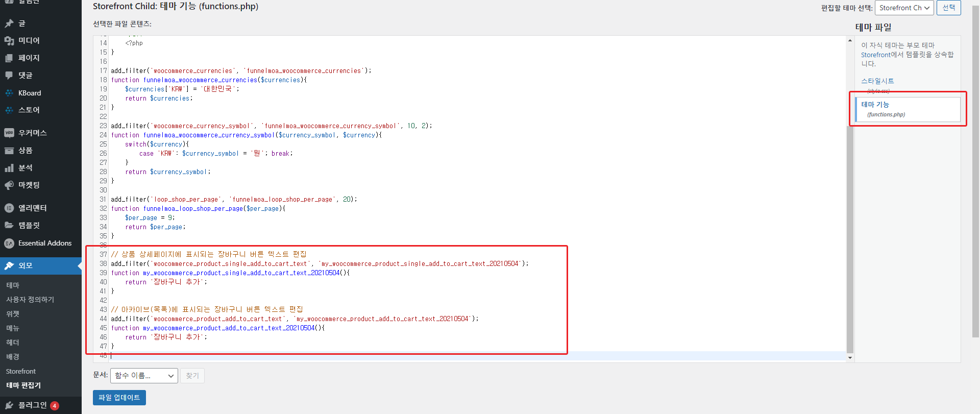The image size is (980, 414).
Task: Click the pushpin icon next to 글
Action: tap(9, 23)
